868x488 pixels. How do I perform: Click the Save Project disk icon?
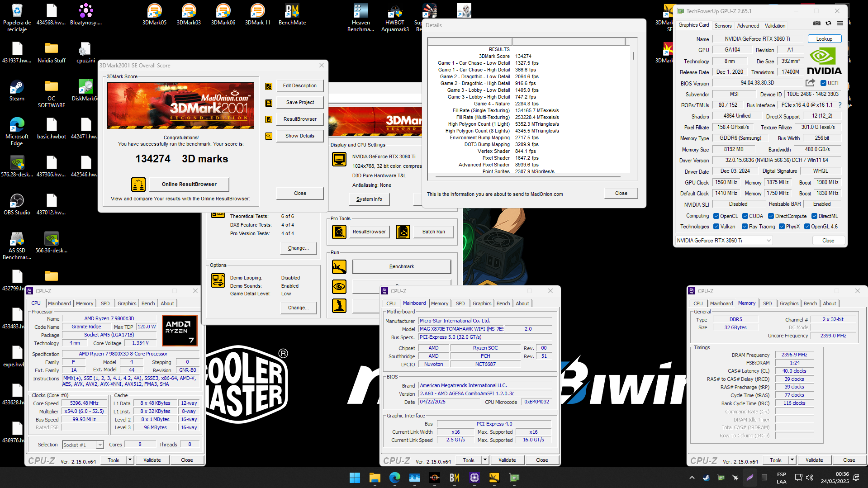[269, 103]
